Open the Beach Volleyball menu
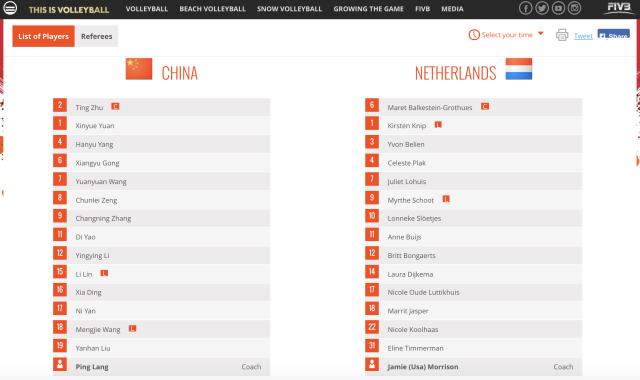Image resolution: width=640 pixels, height=380 pixels. 212,9
